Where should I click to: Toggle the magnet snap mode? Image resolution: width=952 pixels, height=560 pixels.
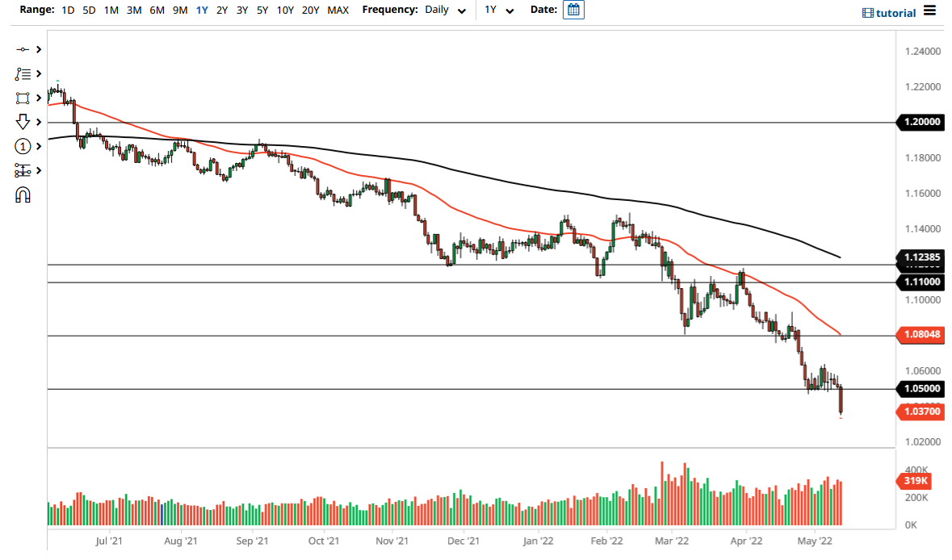tap(22, 194)
